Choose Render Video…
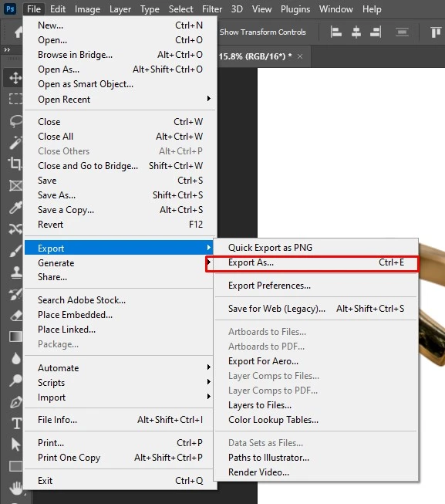The width and height of the screenshot is (445, 504). [x=316, y=472]
